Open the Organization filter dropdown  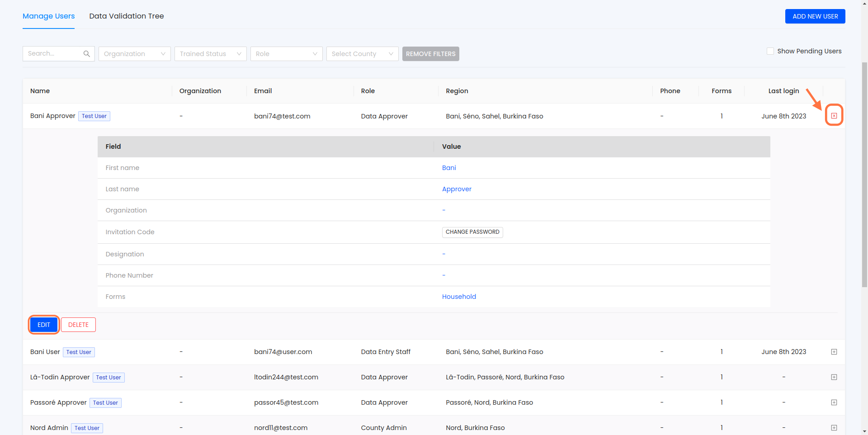click(135, 54)
